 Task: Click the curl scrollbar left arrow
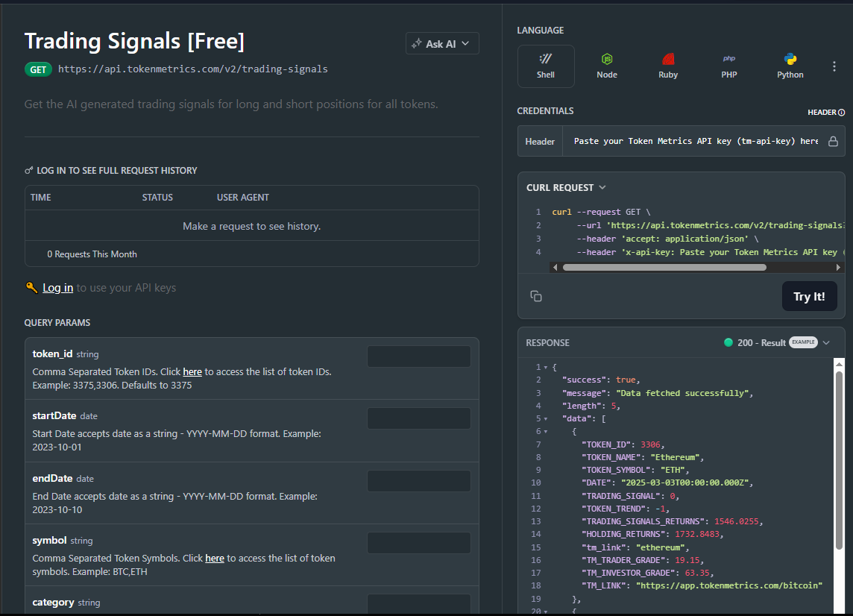click(555, 267)
